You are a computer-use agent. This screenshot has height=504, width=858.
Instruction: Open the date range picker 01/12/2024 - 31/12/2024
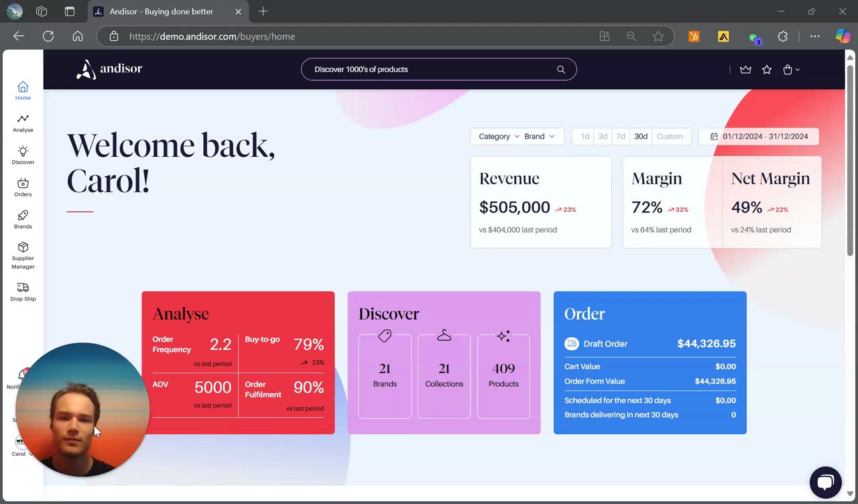(x=759, y=136)
